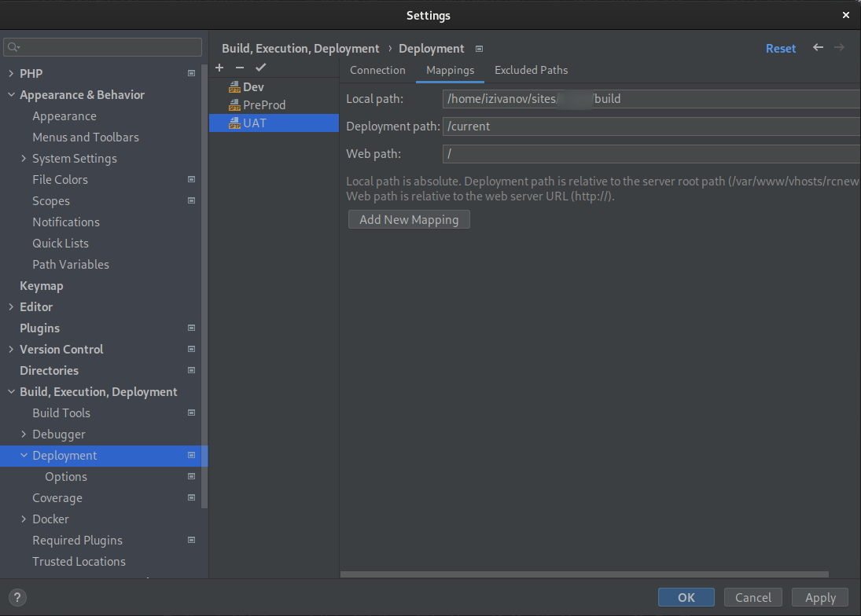Click project-level icon beside Deployment in tree

pos(191,455)
